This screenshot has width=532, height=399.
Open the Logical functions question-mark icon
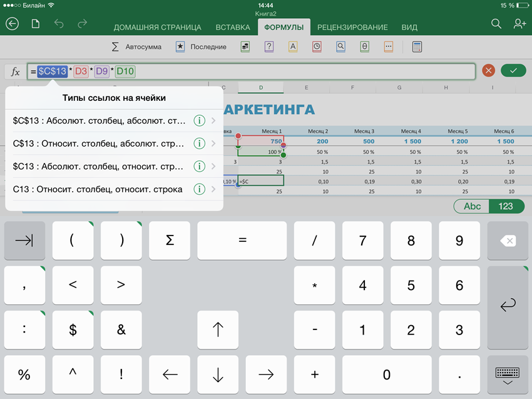pyautogui.click(x=269, y=47)
